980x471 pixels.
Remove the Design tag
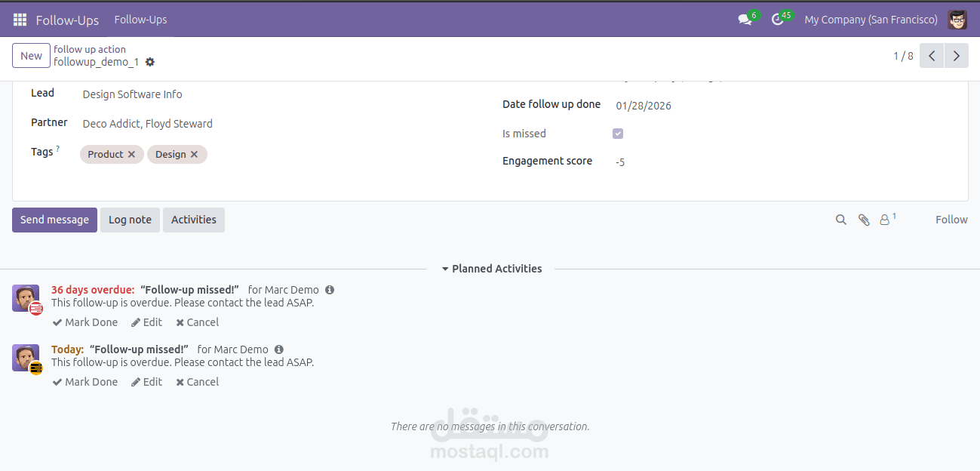tap(194, 154)
